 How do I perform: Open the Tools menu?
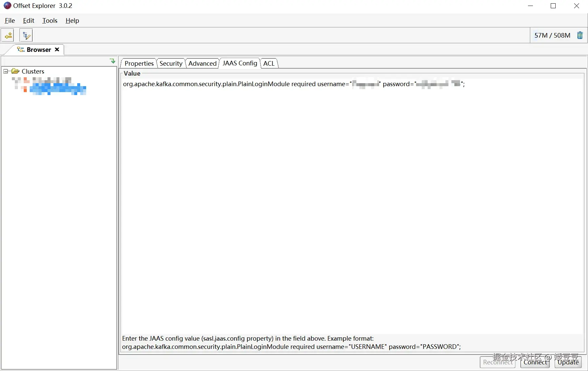click(x=50, y=20)
